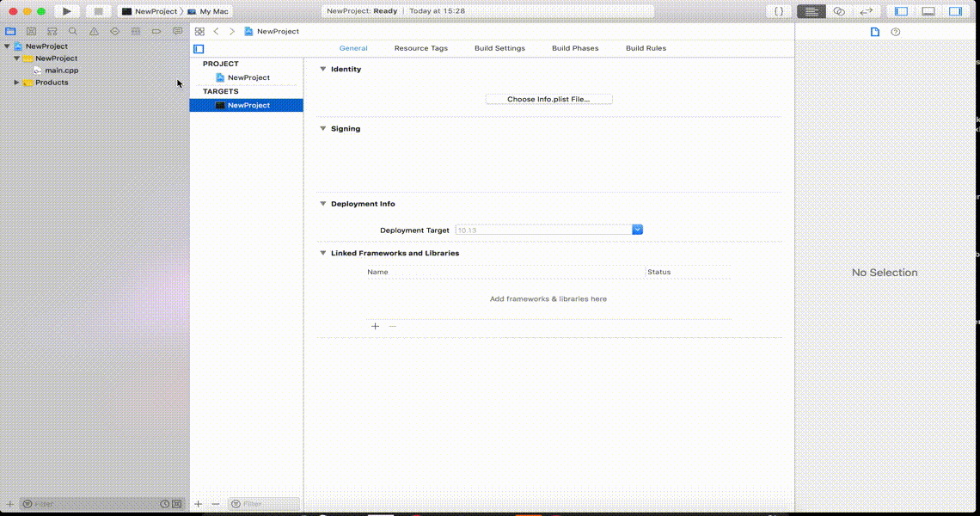Switch to the Assistant editor

pos(839,11)
